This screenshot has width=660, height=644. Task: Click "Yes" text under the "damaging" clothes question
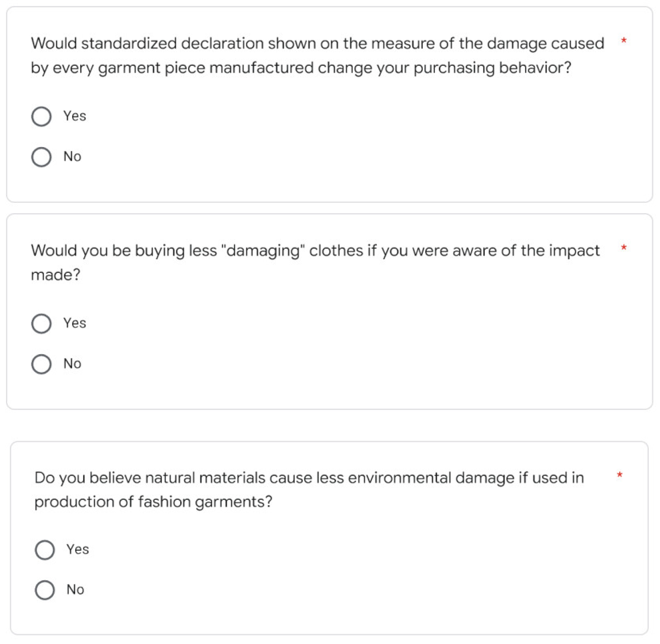click(75, 323)
